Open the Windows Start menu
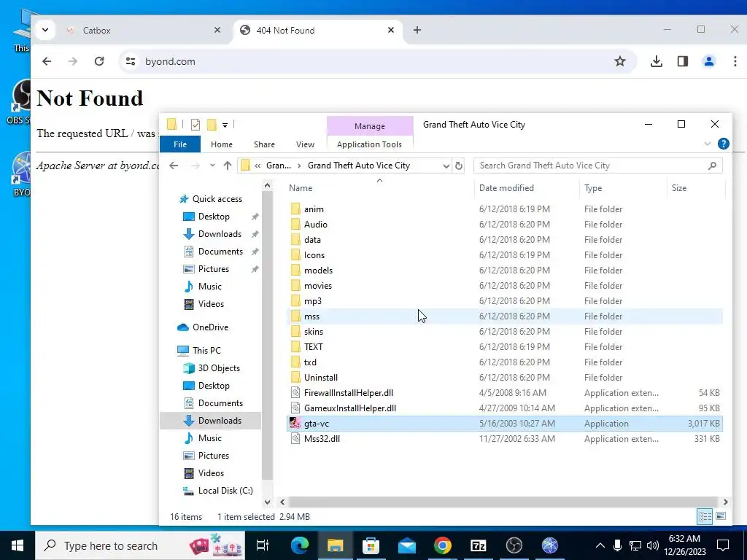Image resolution: width=747 pixels, height=560 pixels. [x=18, y=545]
